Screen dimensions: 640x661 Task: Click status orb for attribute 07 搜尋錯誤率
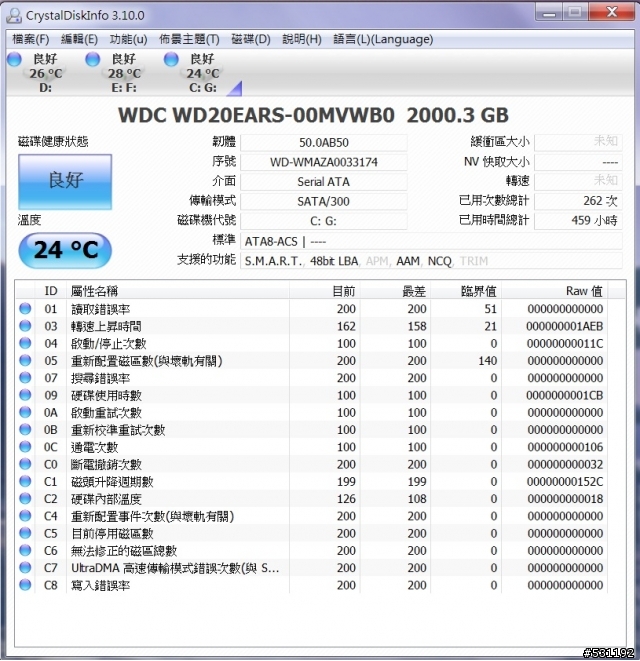25,378
